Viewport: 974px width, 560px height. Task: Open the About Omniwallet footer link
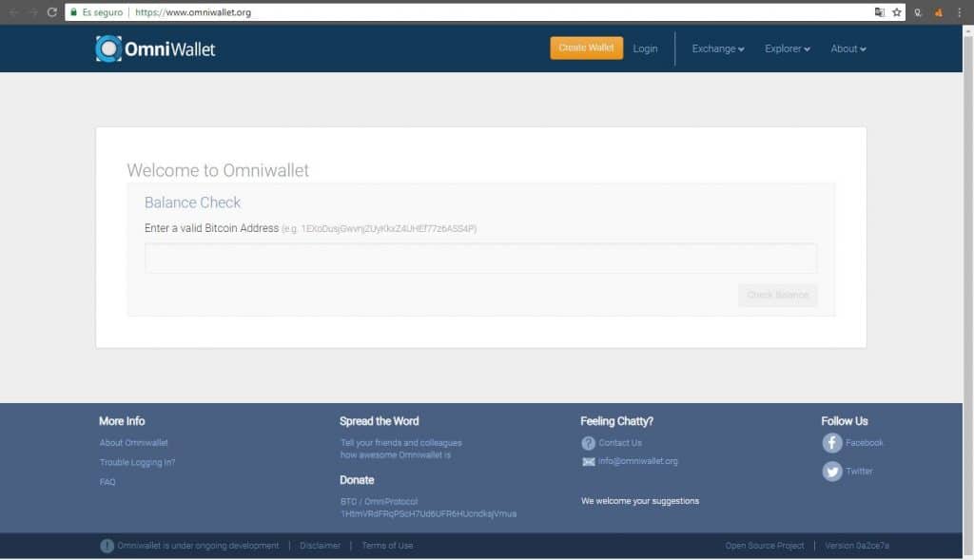coord(133,443)
